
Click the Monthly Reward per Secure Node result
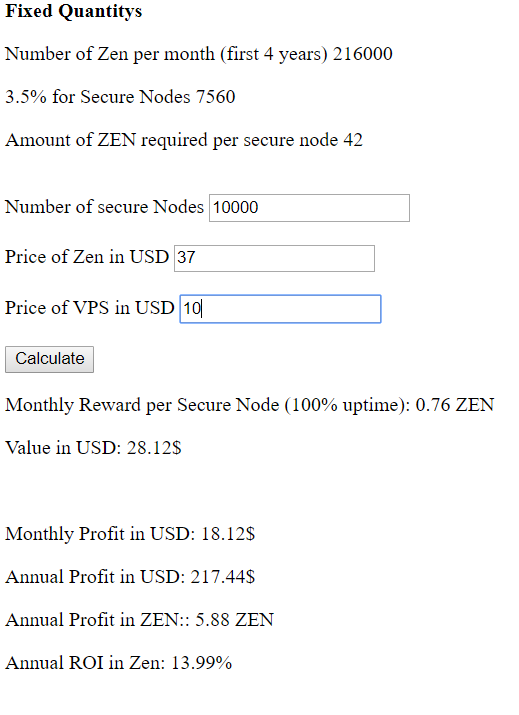click(x=249, y=405)
